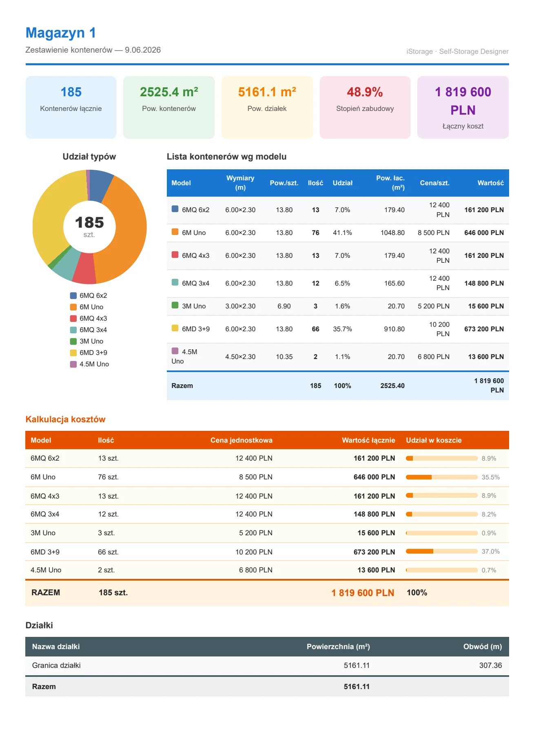Screen dimensions: 534x756
Task: Click the blue 6MQ 6x2 legend swatch
Action: 73,295
